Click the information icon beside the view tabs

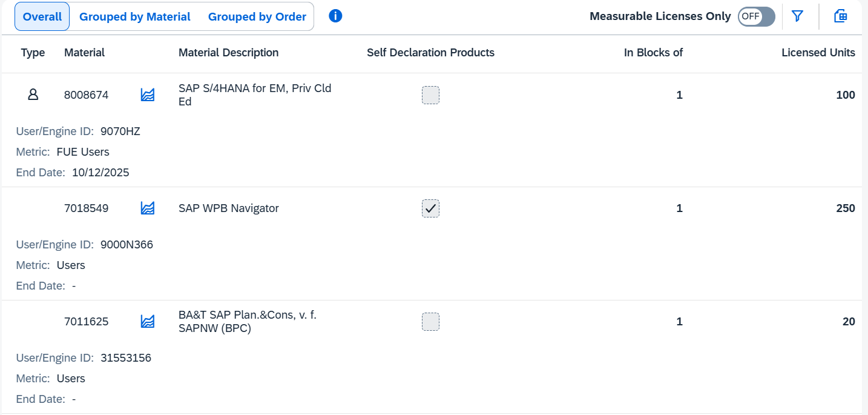pyautogui.click(x=335, y=16)
